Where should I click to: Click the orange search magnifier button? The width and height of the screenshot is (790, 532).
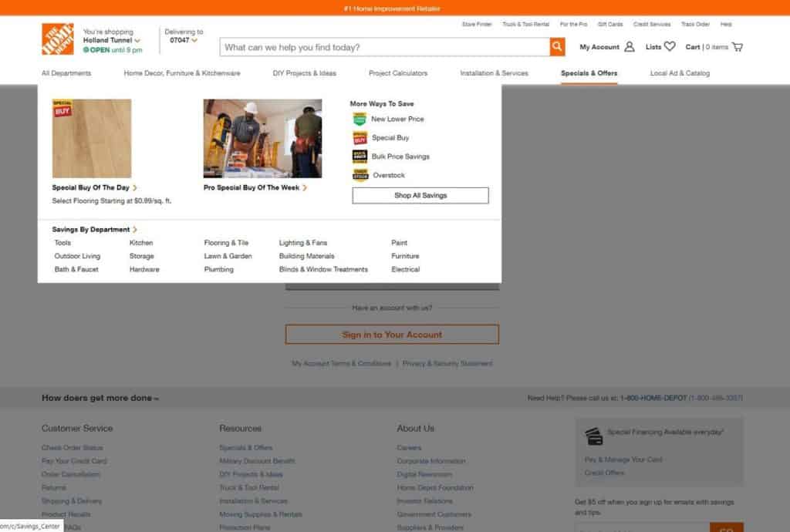(x=557, y=47)
